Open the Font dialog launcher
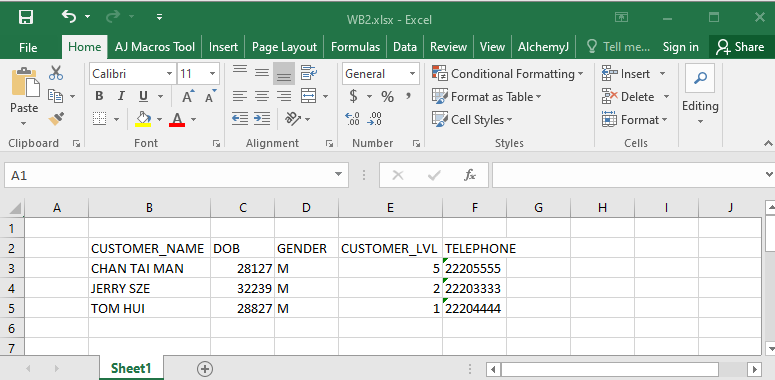This screenshot has width=775, height=380. coord(216,143)
